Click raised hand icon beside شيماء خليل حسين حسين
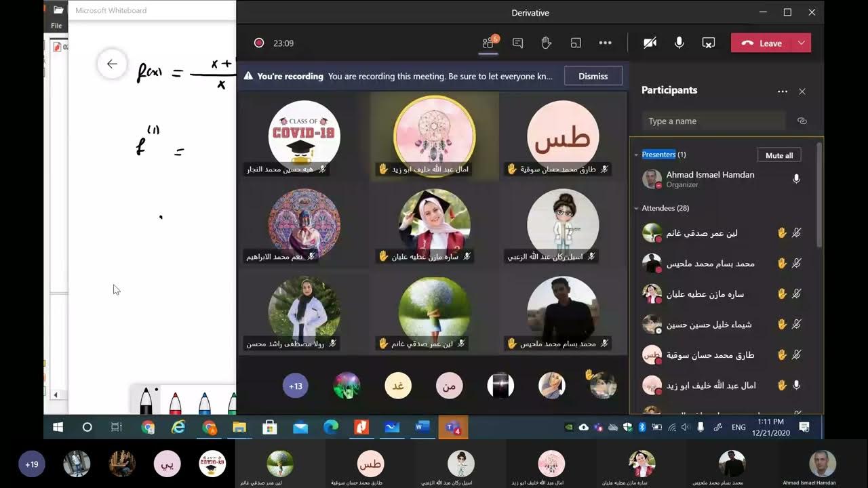868x488 pixels. 782,324
